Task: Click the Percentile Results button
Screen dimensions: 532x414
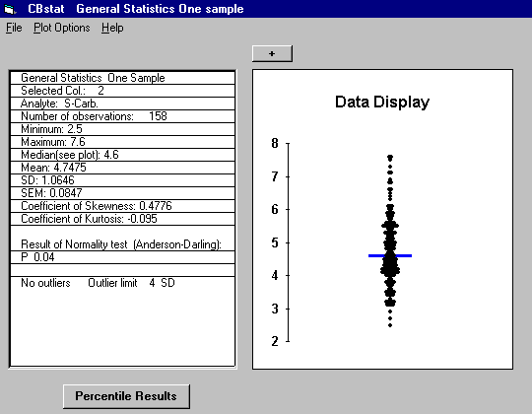Action: click(126, 396)
